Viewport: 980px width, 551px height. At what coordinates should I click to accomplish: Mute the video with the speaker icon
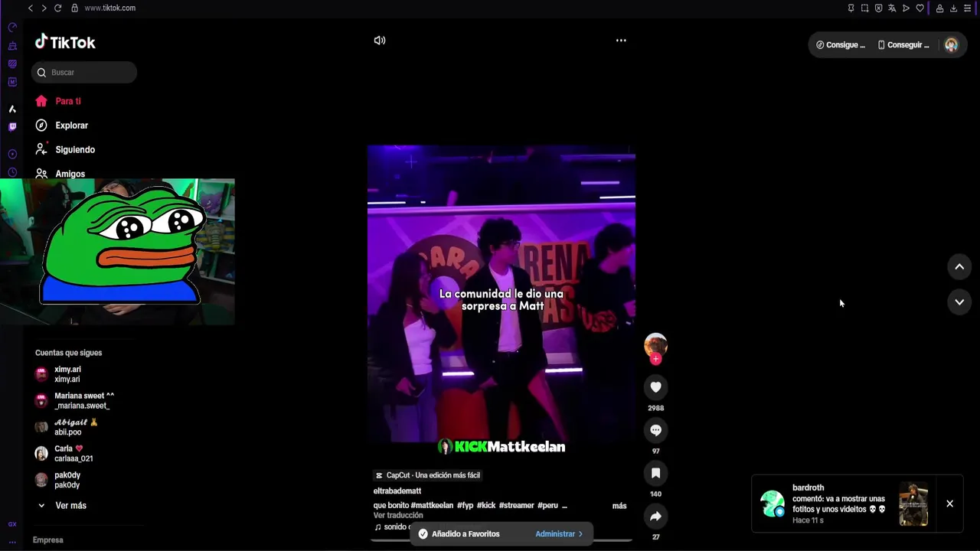click(380, 41)
